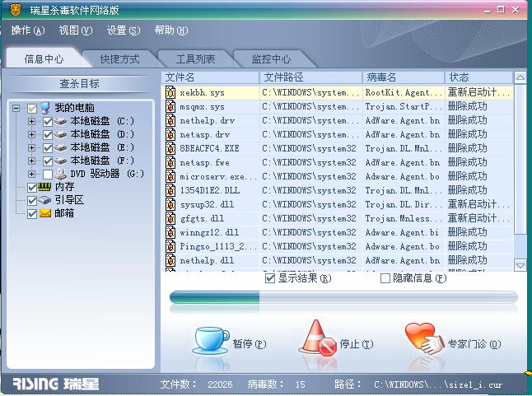Enable 隐藏信息(F) checkbox
Viewport: 532px width, 396px height.
(385, 279)
